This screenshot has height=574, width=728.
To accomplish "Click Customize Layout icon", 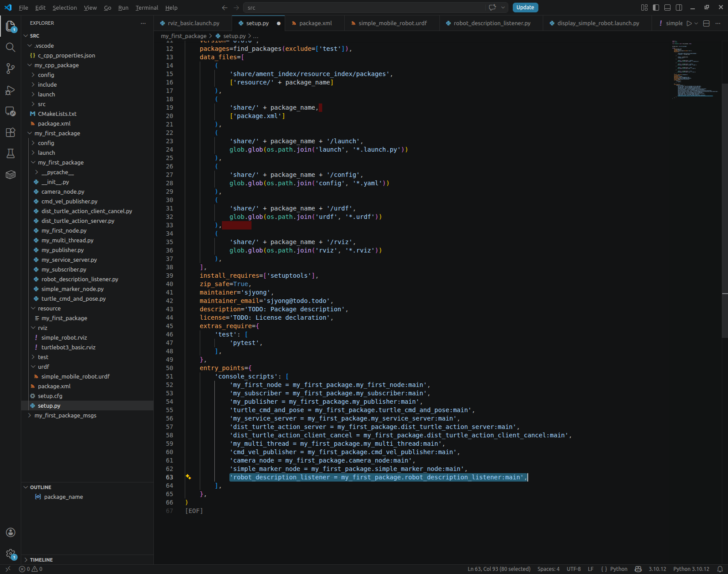I will (644, 8).
